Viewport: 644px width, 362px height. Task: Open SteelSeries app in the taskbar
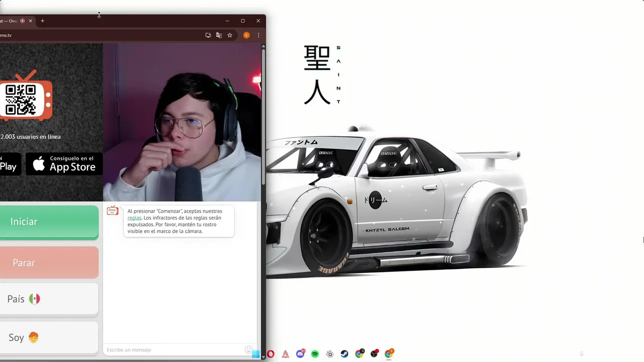330,354
